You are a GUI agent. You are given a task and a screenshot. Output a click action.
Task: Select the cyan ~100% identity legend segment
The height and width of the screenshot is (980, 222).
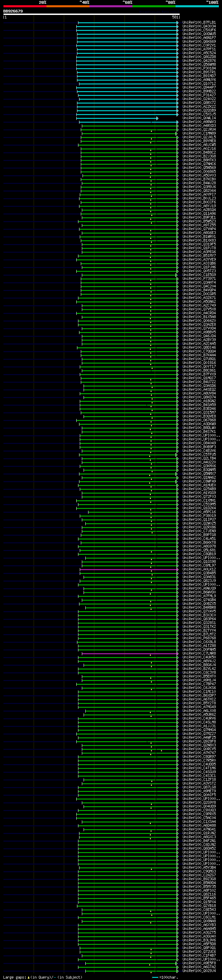coord(197,6)
